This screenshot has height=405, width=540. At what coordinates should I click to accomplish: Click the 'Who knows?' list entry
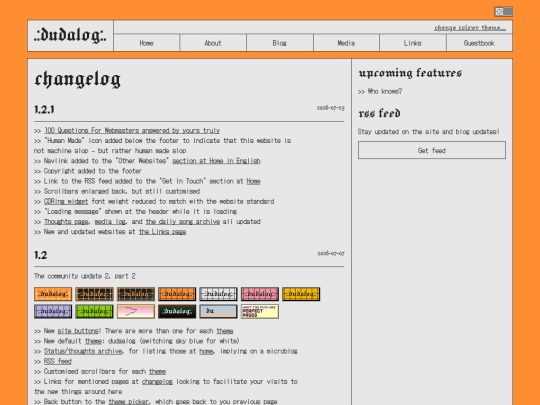(x=380, y=91)
